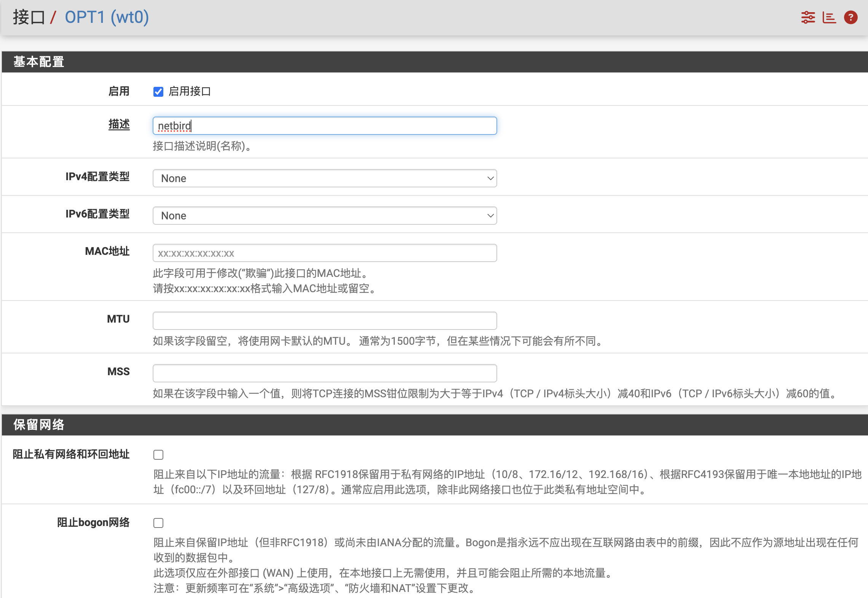Open the red help question mark icon

click(x=850, y=18)
